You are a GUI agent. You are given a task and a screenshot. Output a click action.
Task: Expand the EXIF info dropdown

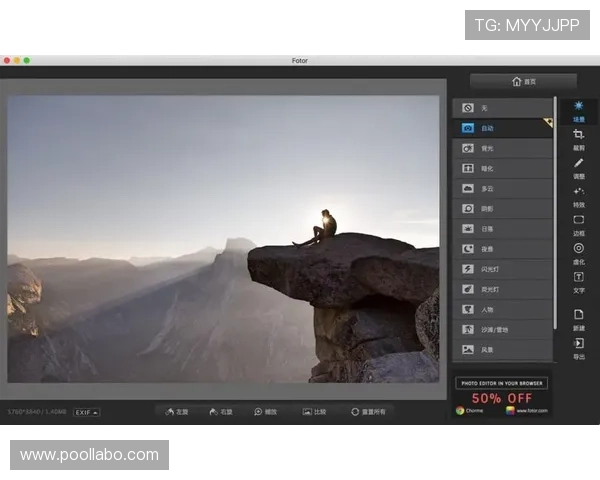click(x=87, y=412)
